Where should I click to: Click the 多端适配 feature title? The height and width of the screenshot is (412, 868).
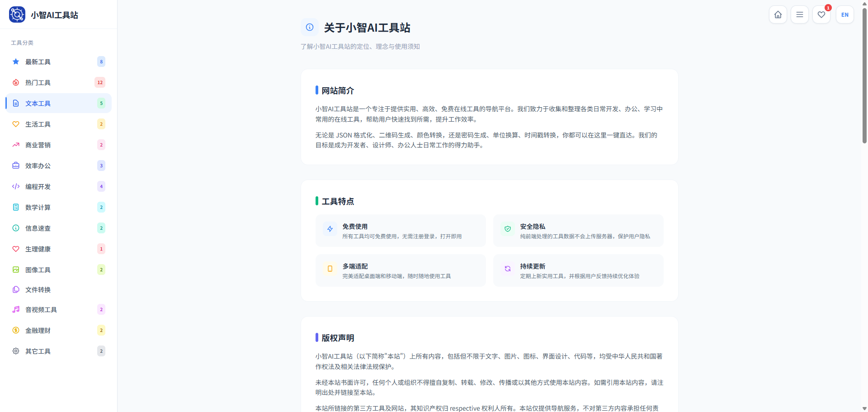[355, 266]
